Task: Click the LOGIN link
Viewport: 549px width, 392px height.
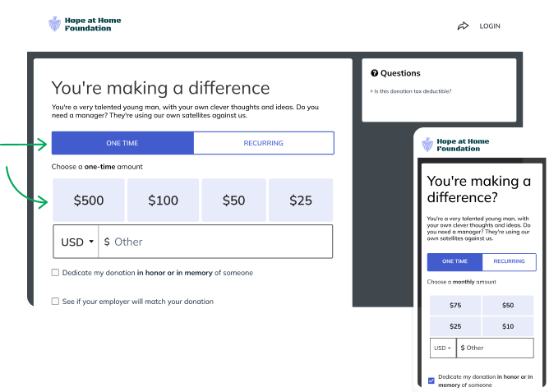Action: [x=490, y=26]
